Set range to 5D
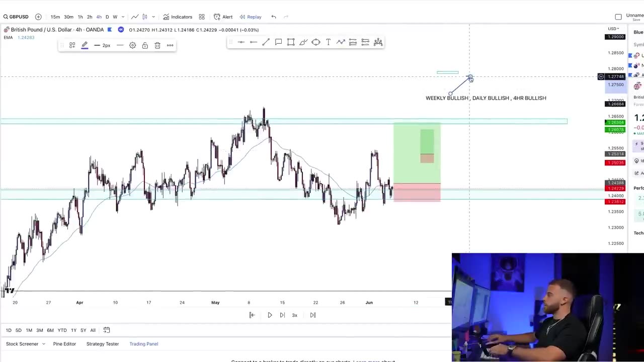 [x=19, y=330]
